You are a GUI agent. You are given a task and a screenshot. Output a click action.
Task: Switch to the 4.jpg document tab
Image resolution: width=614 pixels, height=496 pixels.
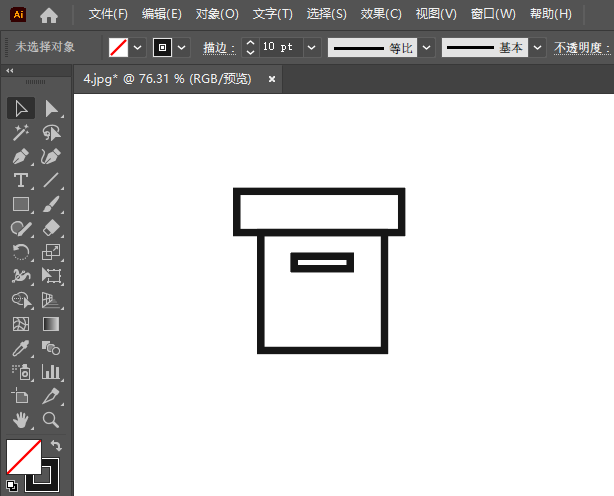coord(168,79)
